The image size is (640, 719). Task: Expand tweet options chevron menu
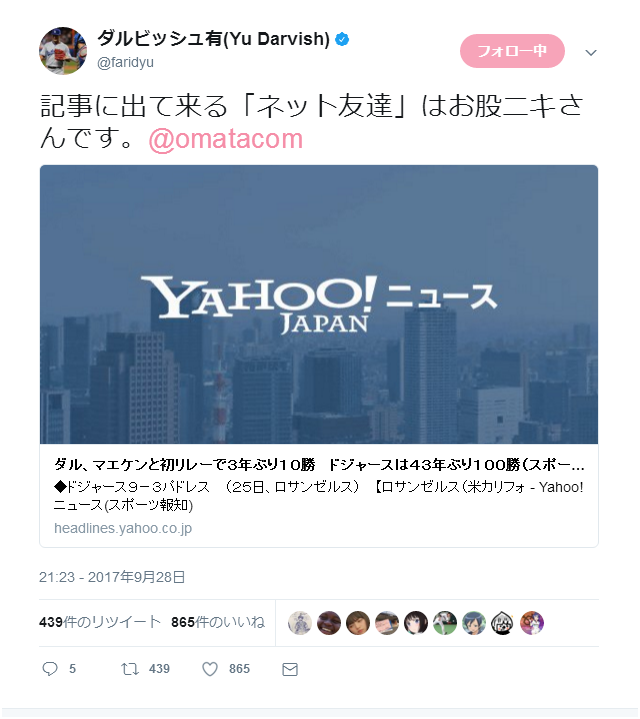click(x=591, y=53)
